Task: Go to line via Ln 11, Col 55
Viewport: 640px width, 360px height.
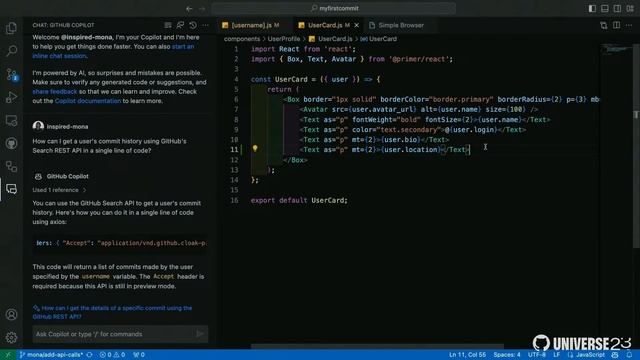Action: 467,355
